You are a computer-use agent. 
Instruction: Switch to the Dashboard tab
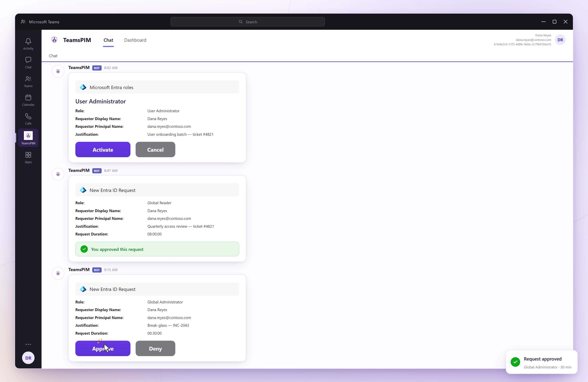tap(135, 40)
